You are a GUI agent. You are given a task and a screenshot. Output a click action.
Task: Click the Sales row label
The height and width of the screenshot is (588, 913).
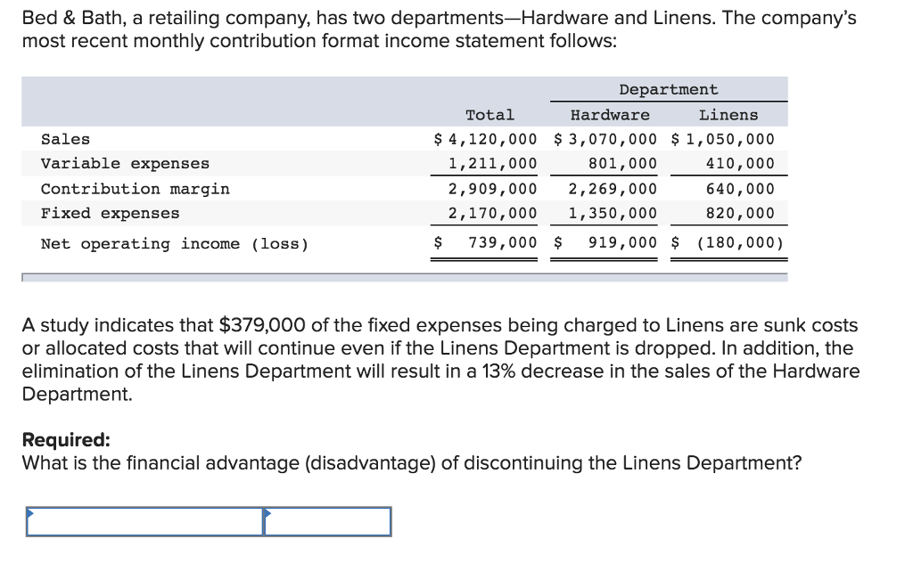click(66, 139)
